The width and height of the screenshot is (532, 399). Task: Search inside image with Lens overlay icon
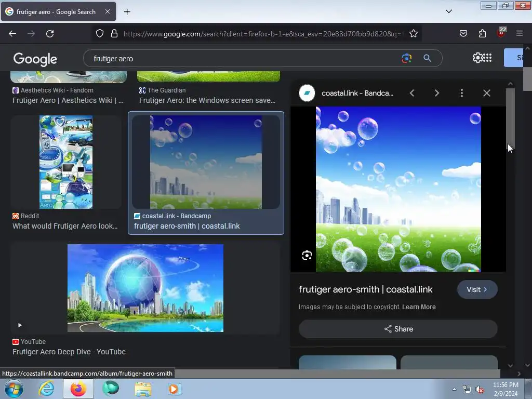click(x=307, y=255)
